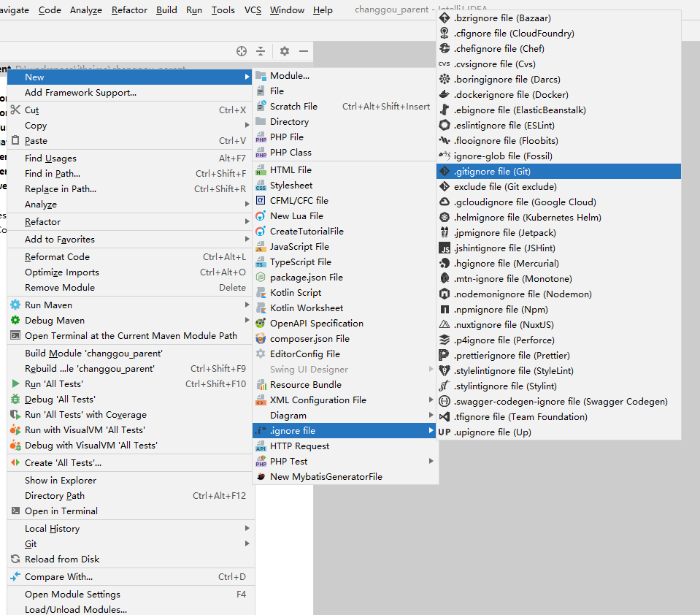The image size is (700, 615).
Task: Click the Compare With diff icon
Action: [x=15, y=576]
